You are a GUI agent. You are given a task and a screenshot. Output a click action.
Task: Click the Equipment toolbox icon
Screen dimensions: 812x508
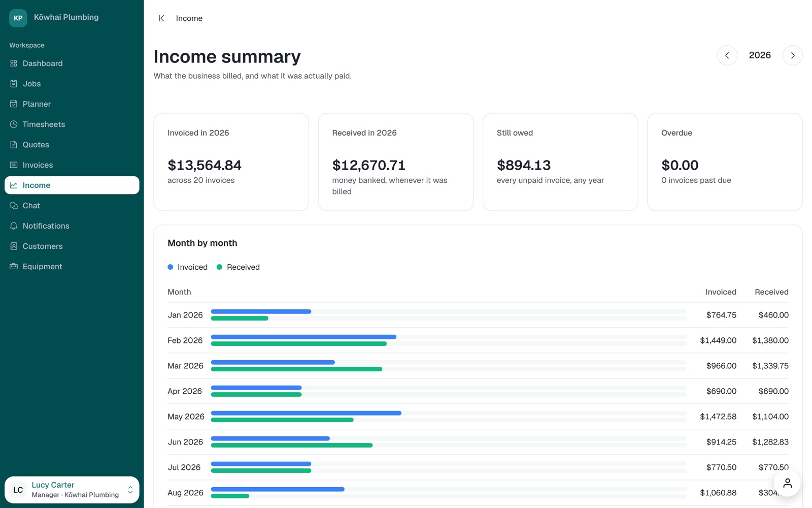[x=14, y=267]
